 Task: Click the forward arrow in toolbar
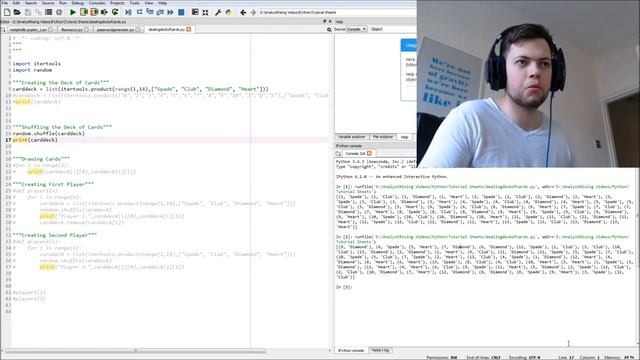point(253,12)
